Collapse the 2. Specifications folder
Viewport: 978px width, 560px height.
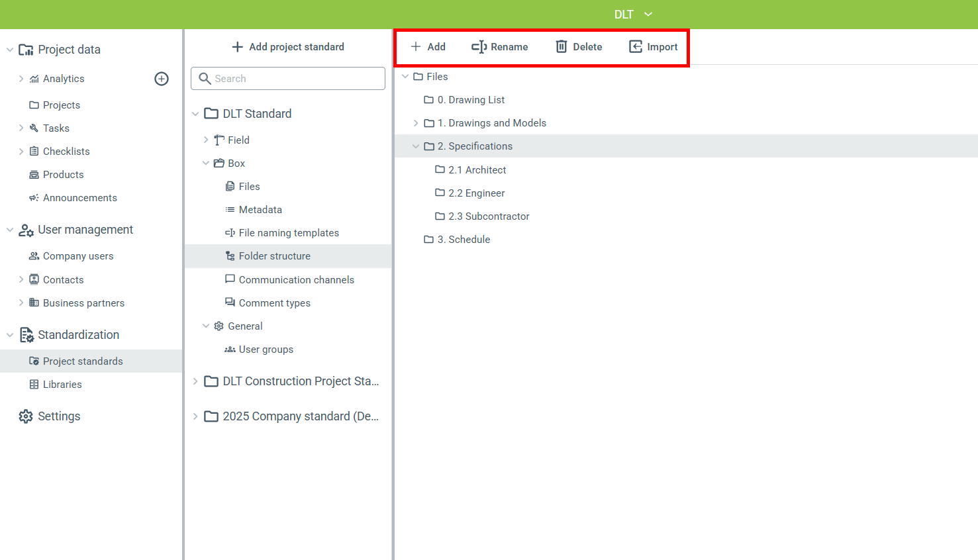click(x=416, y=146)
